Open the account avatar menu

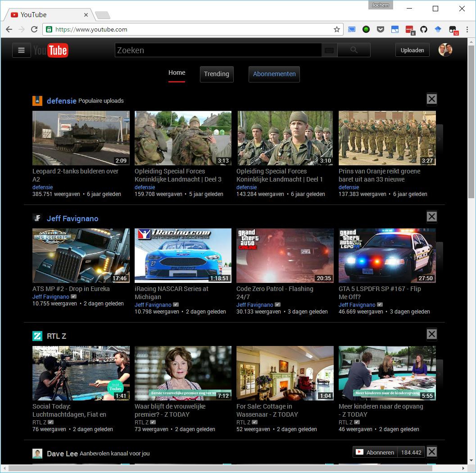[x=445, y=50]
